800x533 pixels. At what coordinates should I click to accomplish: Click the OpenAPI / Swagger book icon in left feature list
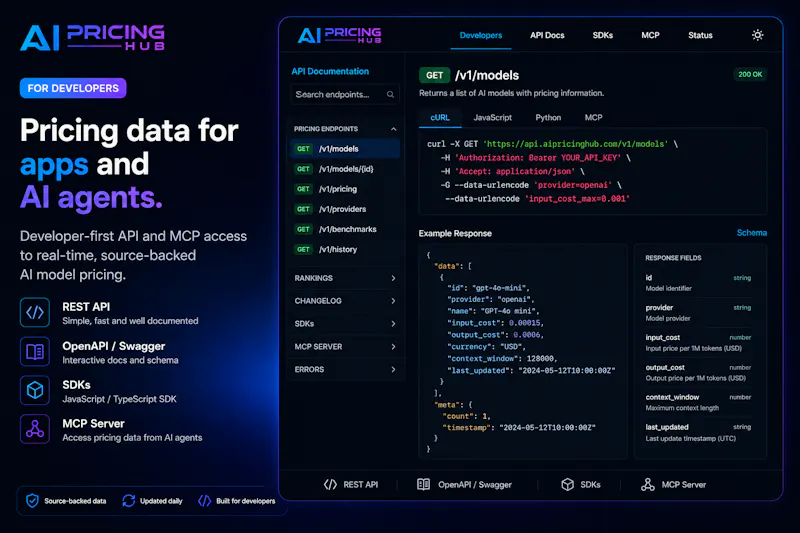point(35,351)
